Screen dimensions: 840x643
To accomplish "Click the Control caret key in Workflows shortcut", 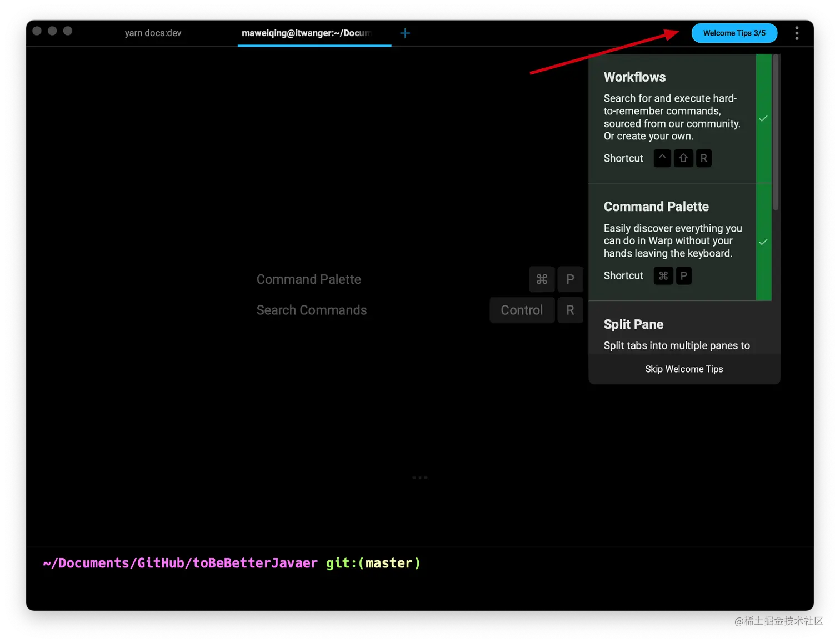I will click(x=662, y=158).
